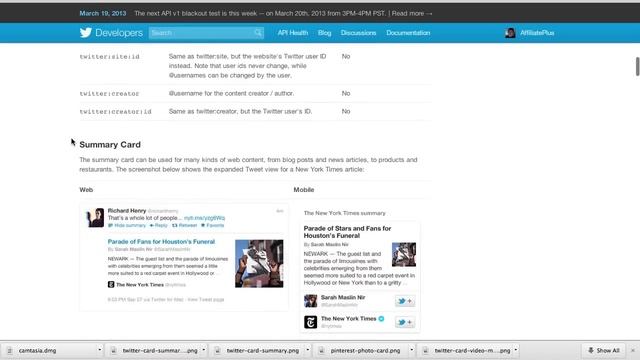Click small NYT logo in web card footer

[x=111, y=284]
